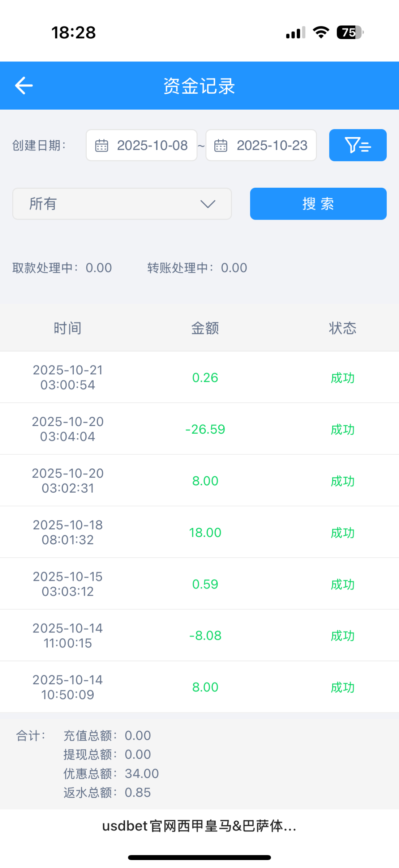
Task: Select the 2025-10-21 03:00:54 record row
Action: pos(199,377)
